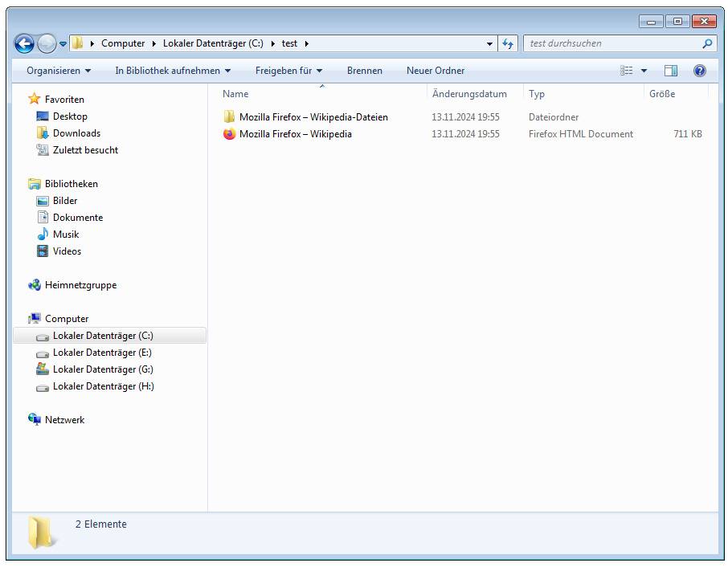Select the Wikipedia-Dateien folder icon
728x567 pixels.
tap(230, 117)
